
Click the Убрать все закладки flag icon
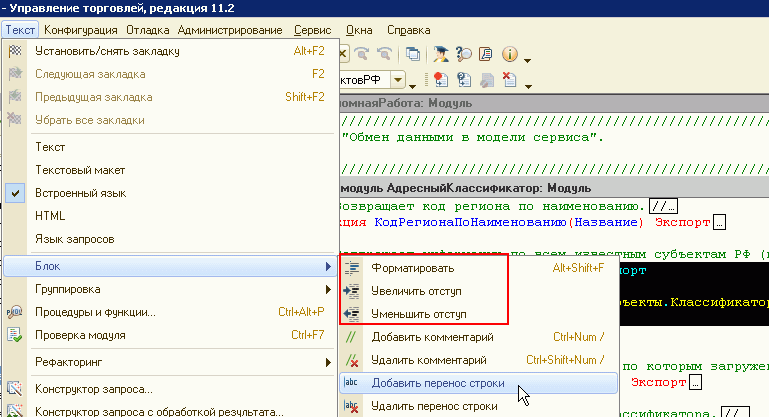pos(15,120)
